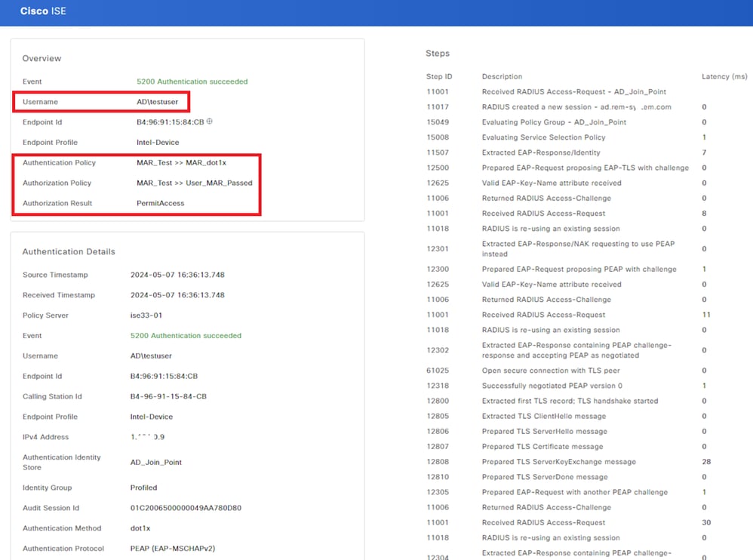This screenshot has width=753, height=560.
Task: Select step ID 12302
Action: (438, 350)
